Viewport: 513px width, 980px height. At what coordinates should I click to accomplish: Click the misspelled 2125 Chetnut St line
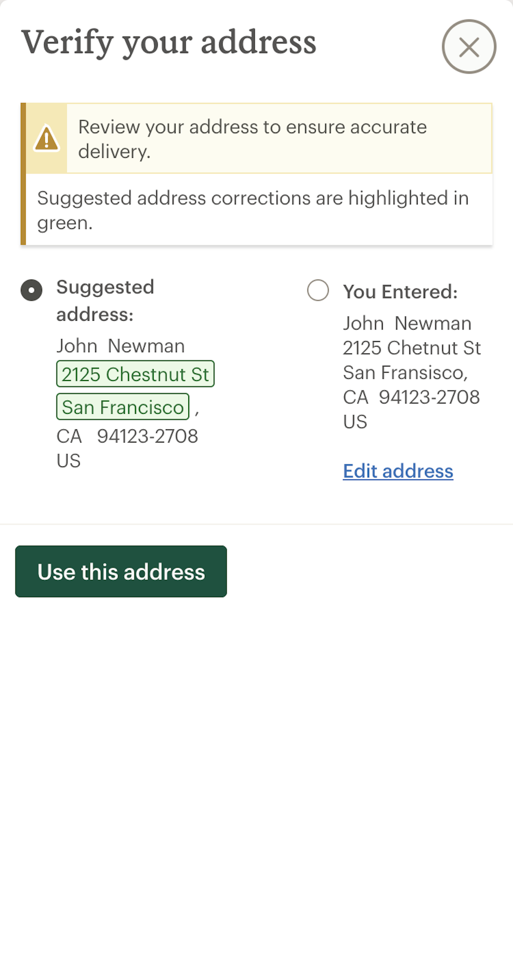[411, 348]
